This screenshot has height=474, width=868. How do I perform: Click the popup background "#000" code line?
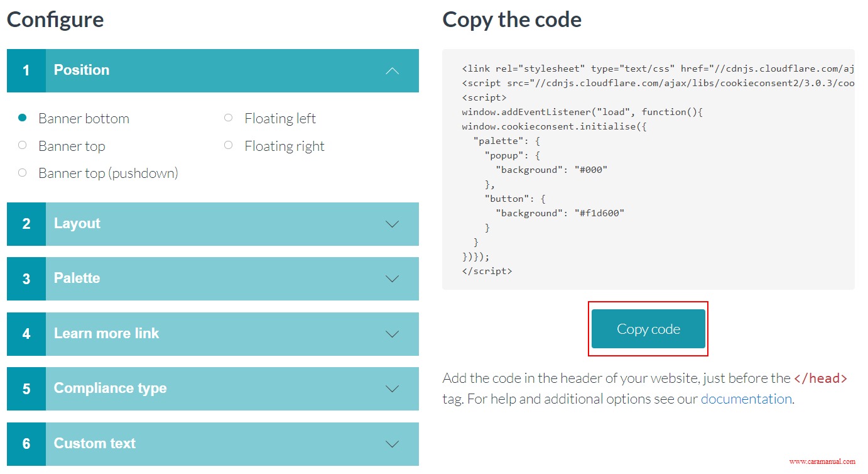551,170
